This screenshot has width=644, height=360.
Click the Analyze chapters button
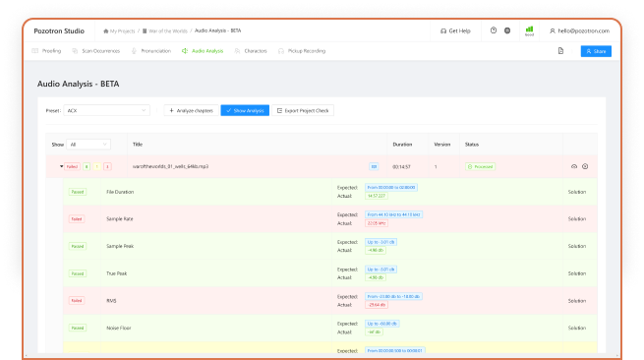coord(191,110)
